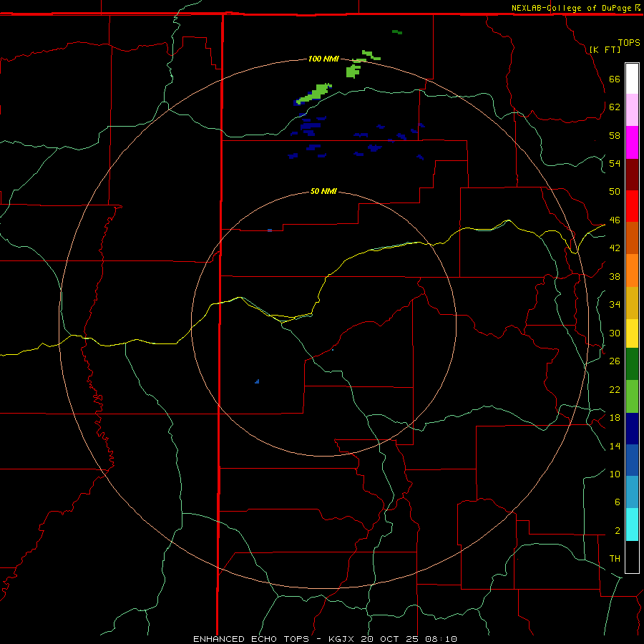Click the magenta 58 kft legend color

632,142
